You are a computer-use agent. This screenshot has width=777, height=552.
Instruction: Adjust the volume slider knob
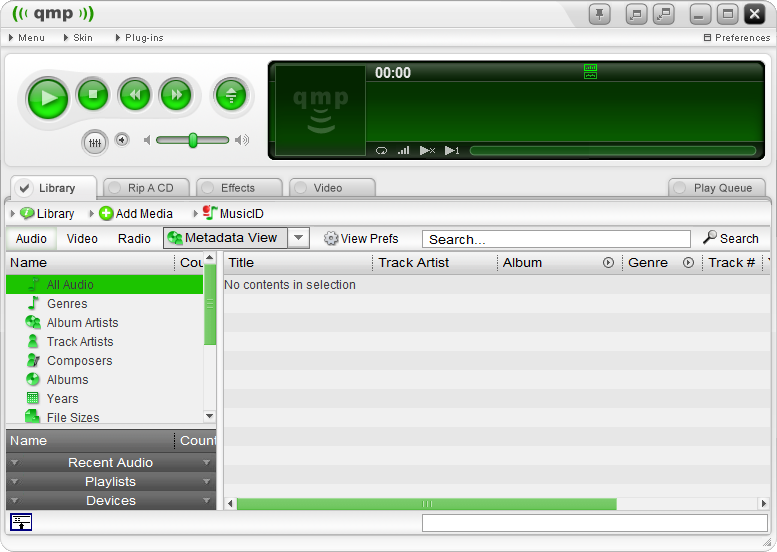(x=193, y=140)
